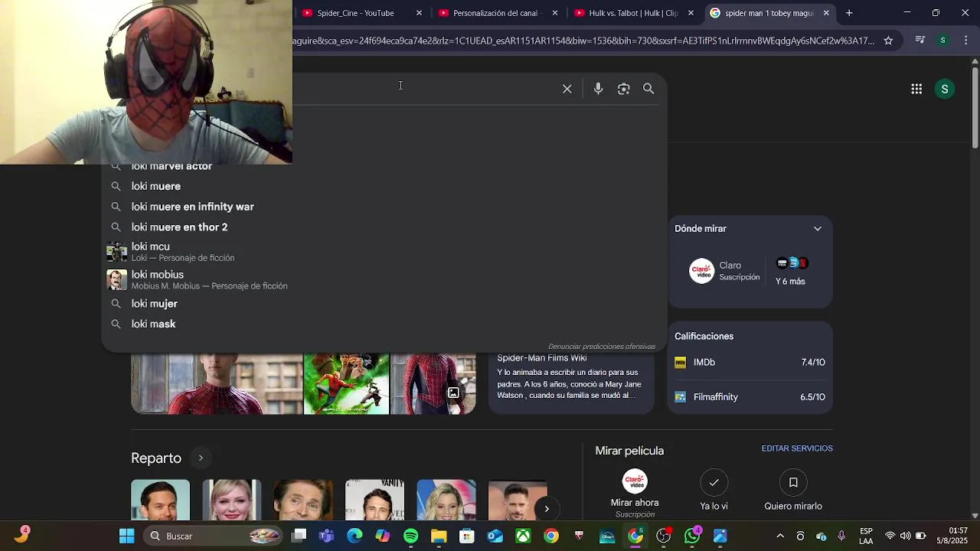
Task: Close the Spider_Cine YouTube tab
Action: [x=419, y=13]
